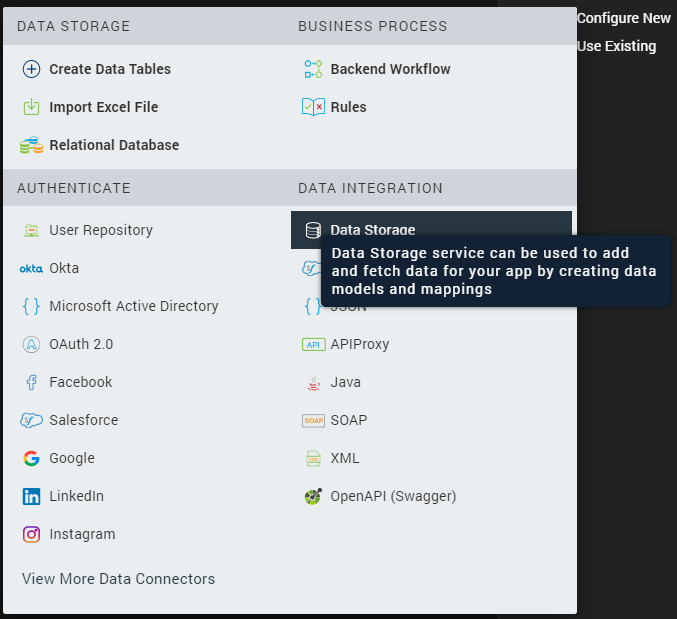Click the Instagram logo icon
Image resolution: width=677 pixels, height=619 pixels.
point(31,534)
